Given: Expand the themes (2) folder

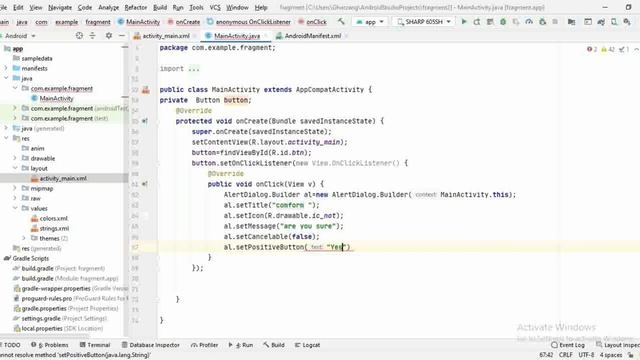Looking at the screenshot, I should click(x=24, y=238).
